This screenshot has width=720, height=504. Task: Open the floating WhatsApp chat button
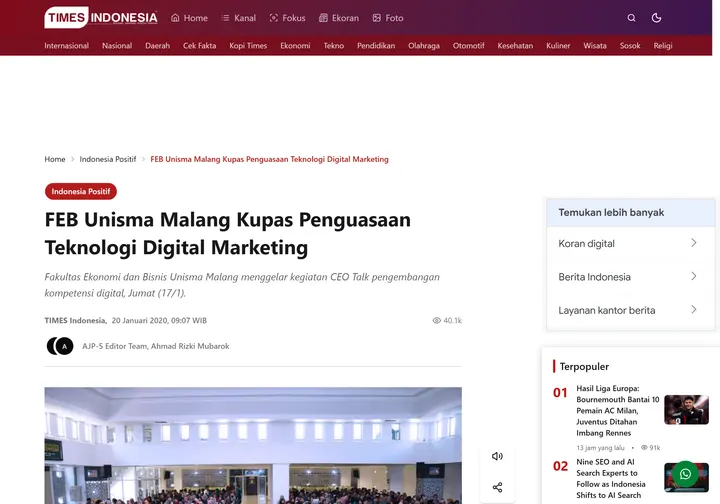[x=685, y=474]
